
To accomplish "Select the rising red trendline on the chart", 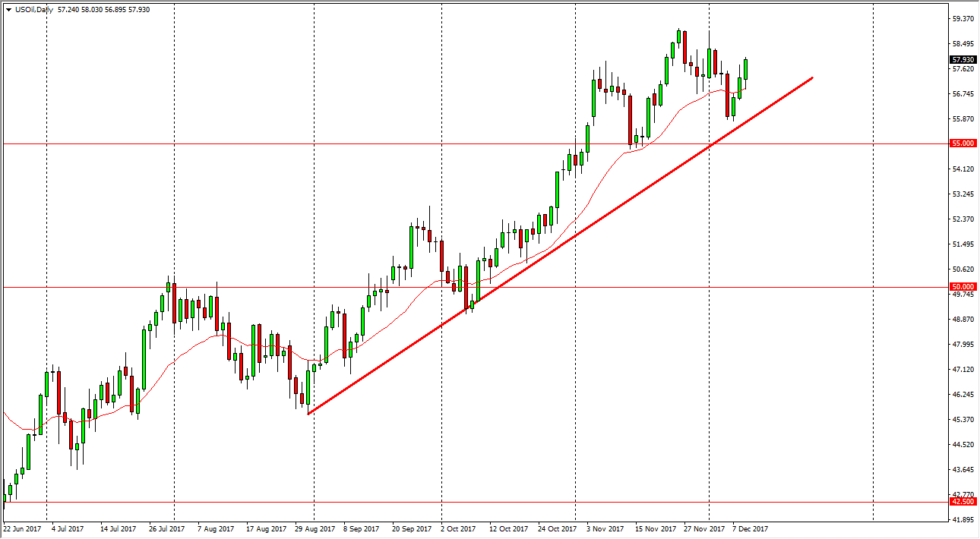I will [x=561, y=245].
